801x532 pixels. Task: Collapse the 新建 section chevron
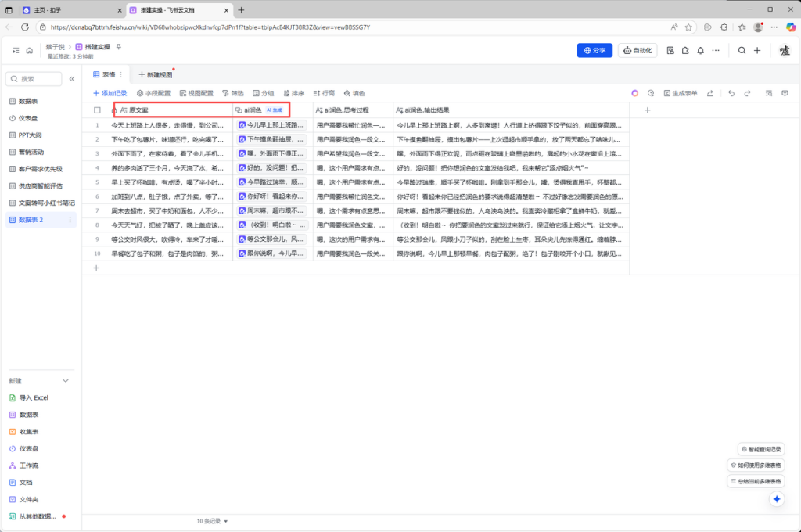(66, 381)
